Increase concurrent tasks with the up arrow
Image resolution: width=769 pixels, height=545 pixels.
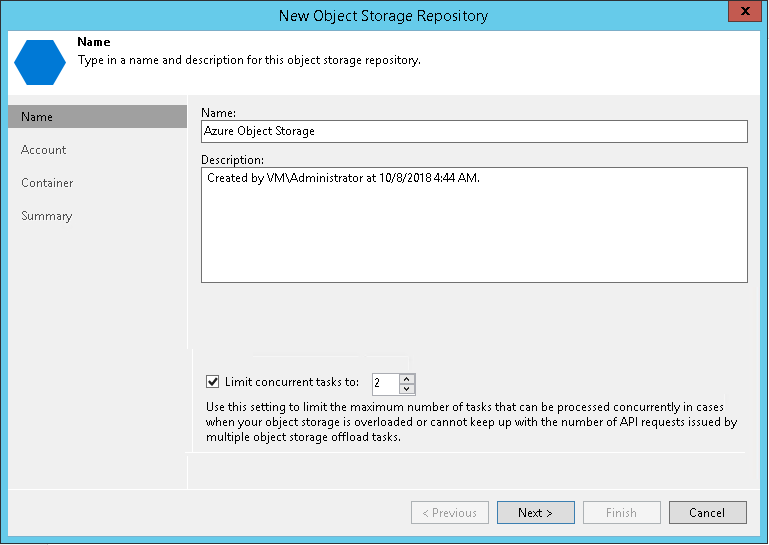407,378
